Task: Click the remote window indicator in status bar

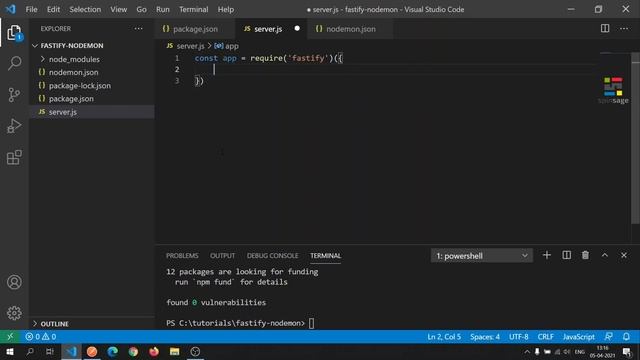Action: click(10, 337)
